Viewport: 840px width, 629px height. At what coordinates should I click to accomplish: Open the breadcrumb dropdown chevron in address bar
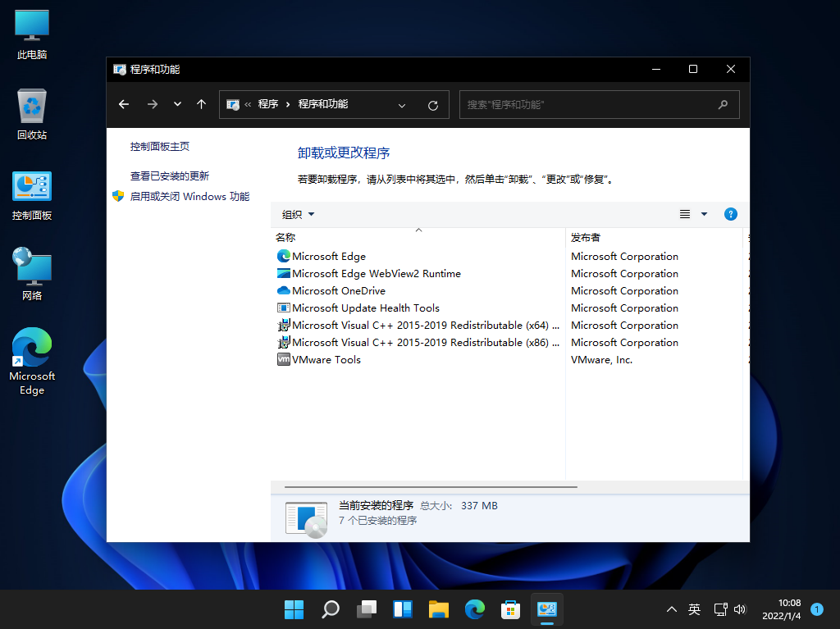(x=402, y=105)
